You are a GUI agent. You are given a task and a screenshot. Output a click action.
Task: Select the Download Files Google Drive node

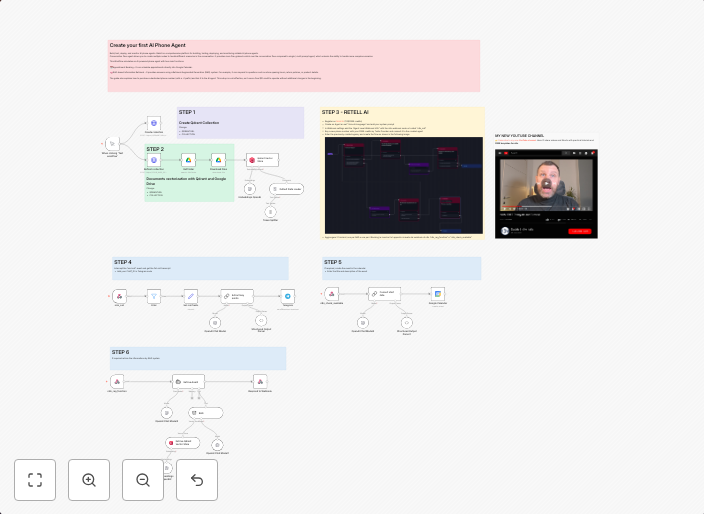pyautogui.click(x=218, y=160)
